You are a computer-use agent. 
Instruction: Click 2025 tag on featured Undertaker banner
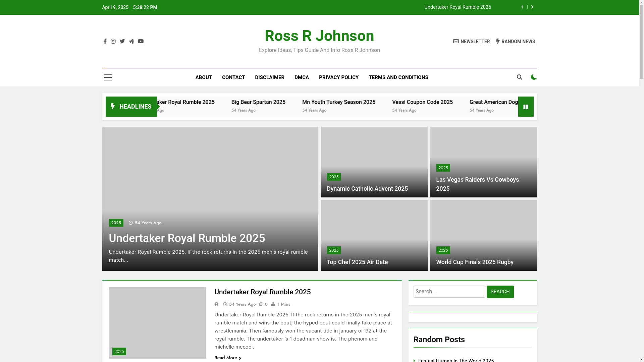tap(116, 223)
